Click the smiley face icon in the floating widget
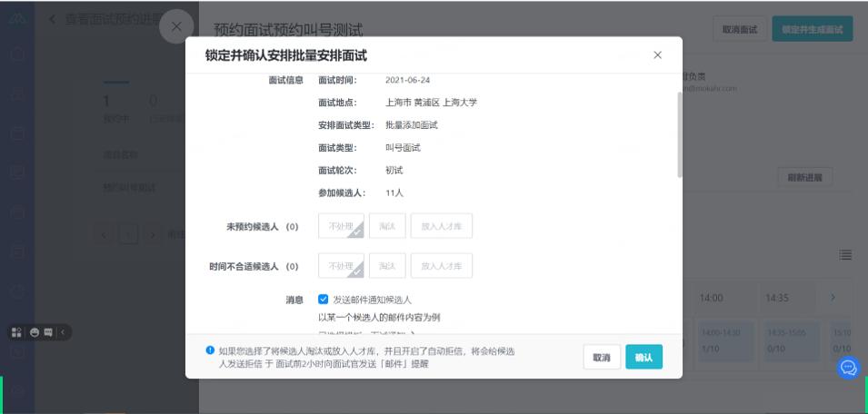 point(35,332)
